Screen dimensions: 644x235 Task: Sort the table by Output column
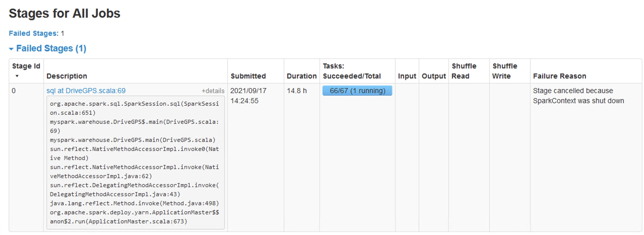[434, 76]
